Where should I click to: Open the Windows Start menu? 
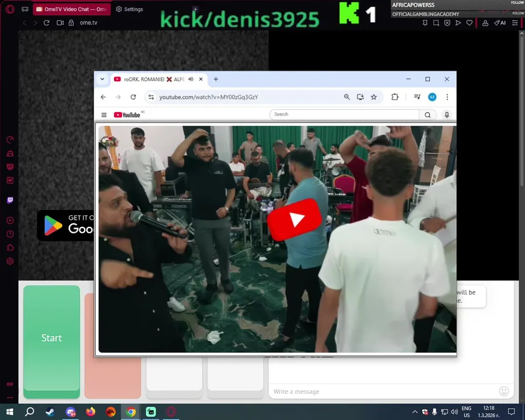tap(10, 412)
